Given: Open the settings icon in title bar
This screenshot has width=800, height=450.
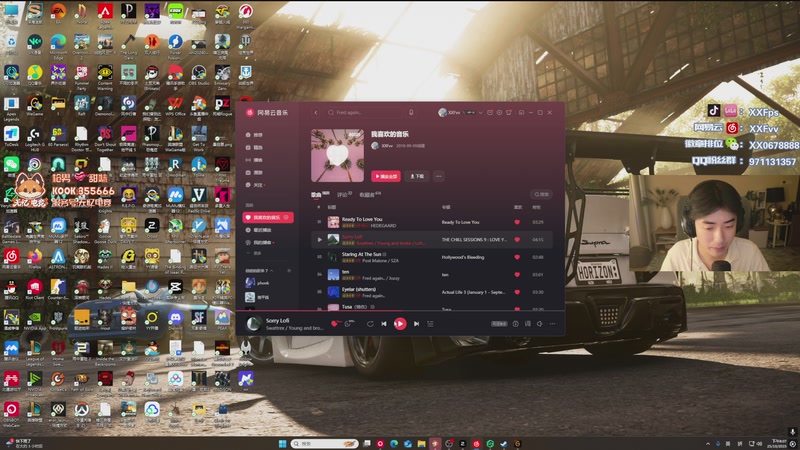Looking at the screenshot, I should coord(499,113).
